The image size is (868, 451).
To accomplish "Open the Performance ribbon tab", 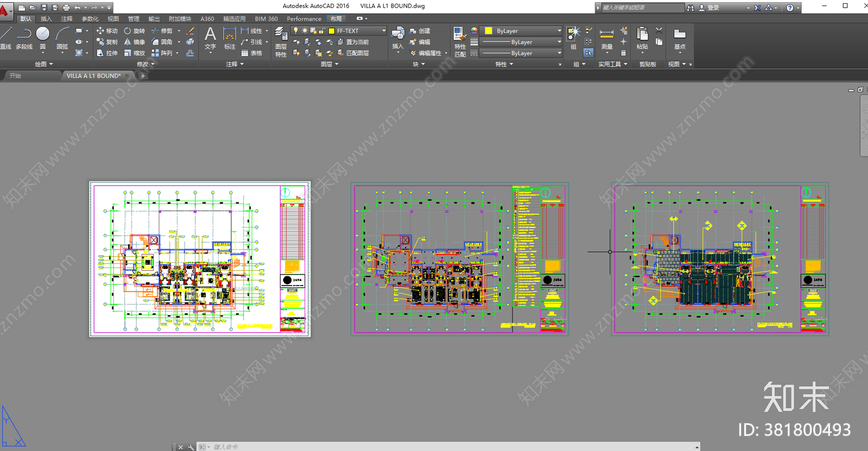I will point(304,19).
